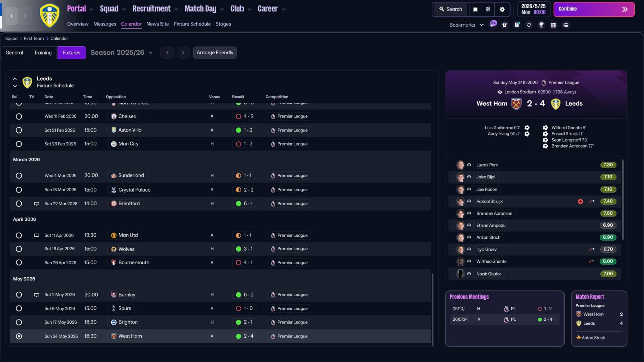
Task: Click the TV icon on the Man Utd row
Action: tap(37, 235)
